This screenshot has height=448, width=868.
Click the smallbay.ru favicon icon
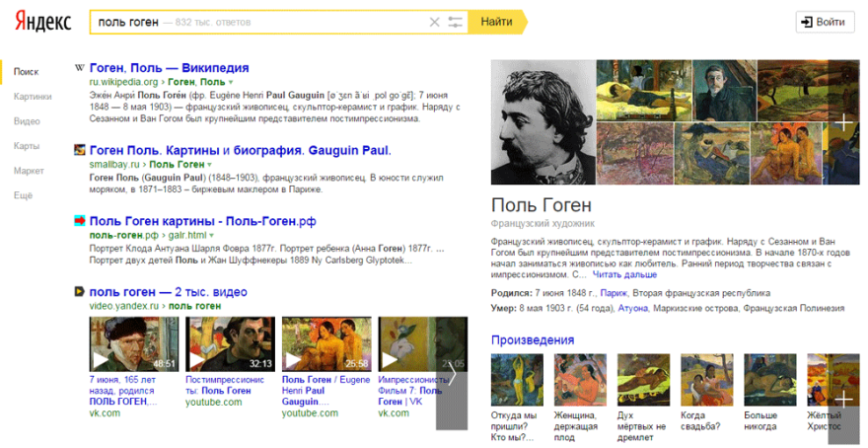[80, 150]
